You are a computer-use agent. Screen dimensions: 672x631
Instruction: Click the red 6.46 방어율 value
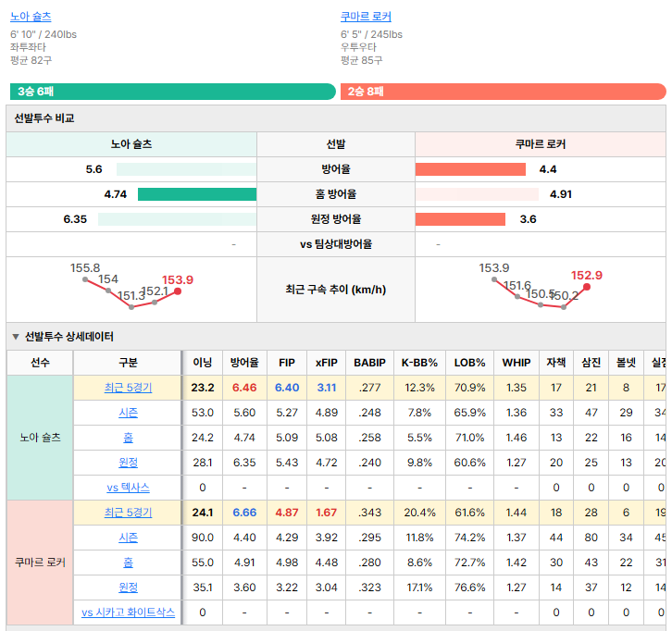[x=244, y=388]
